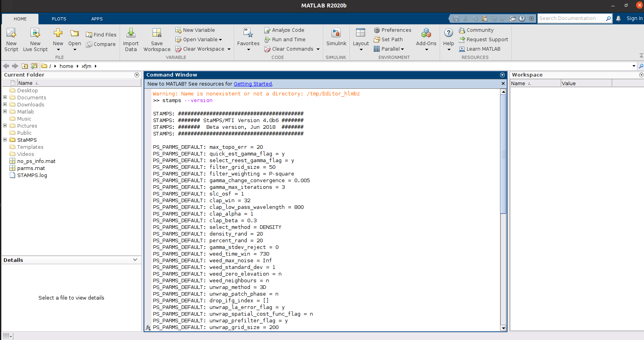Collapse the Details panel

point(135,260)
